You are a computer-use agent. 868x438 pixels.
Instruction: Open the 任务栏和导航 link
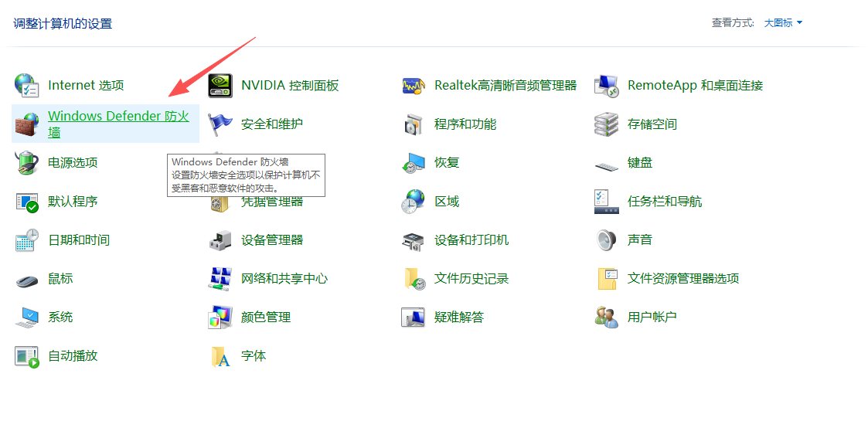[x=664, y=202]
